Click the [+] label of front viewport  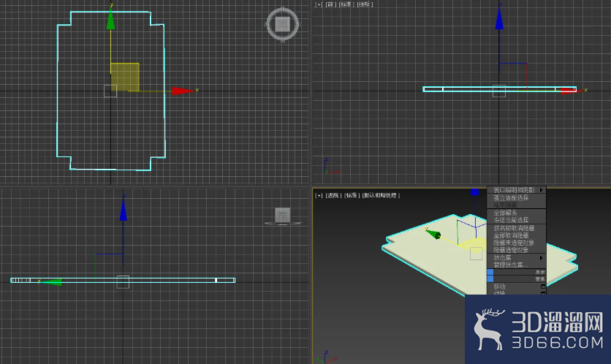coord(319,4)
